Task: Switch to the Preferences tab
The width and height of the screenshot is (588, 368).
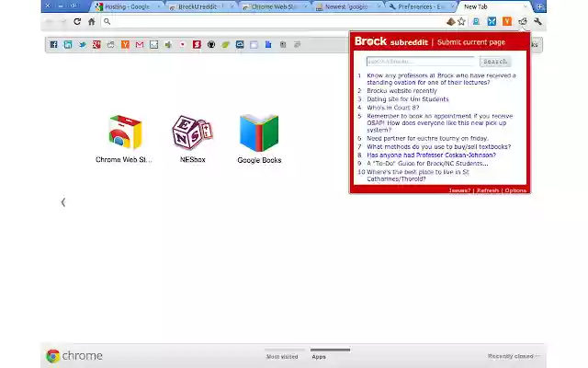Action: (422, 6)
